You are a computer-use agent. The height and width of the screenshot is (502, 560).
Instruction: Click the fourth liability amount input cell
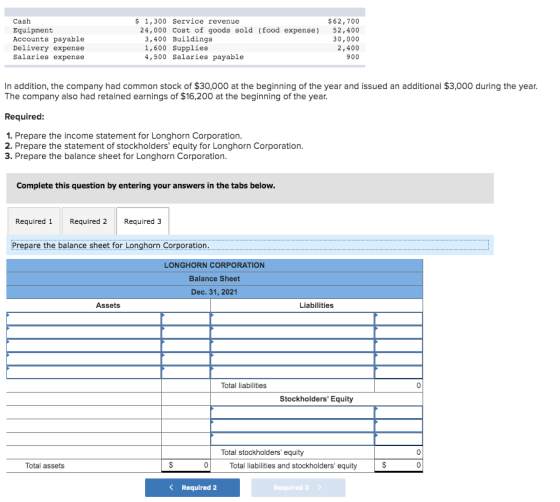pos(399,359)
